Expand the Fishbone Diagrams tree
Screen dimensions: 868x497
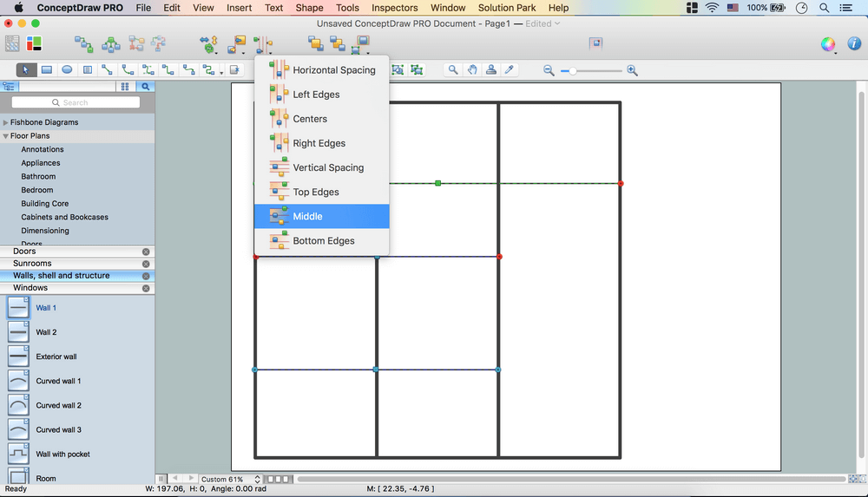(5, 122)
